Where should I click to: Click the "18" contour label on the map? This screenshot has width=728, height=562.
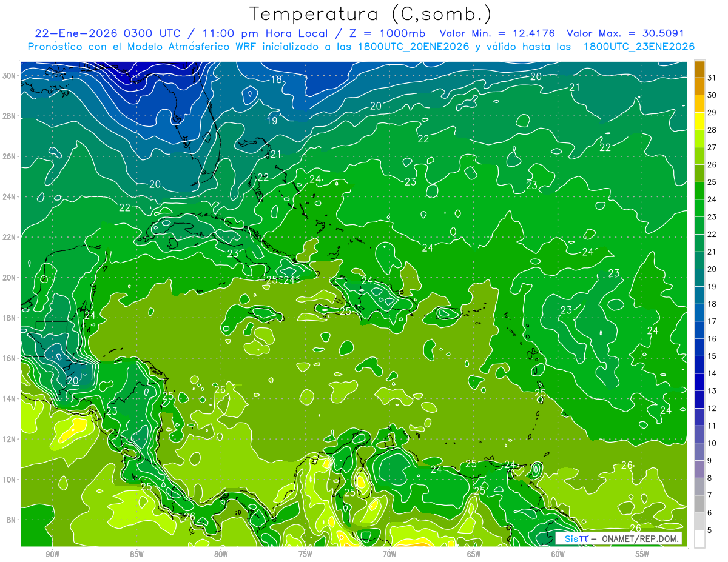point(276,79)
